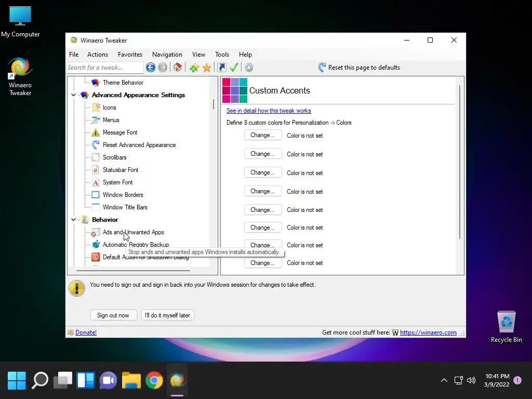Image resolution: width=532 pixels, height=399 pixels.
Task: Click the create shortcut toolbar icon
Action: (221, 68)
